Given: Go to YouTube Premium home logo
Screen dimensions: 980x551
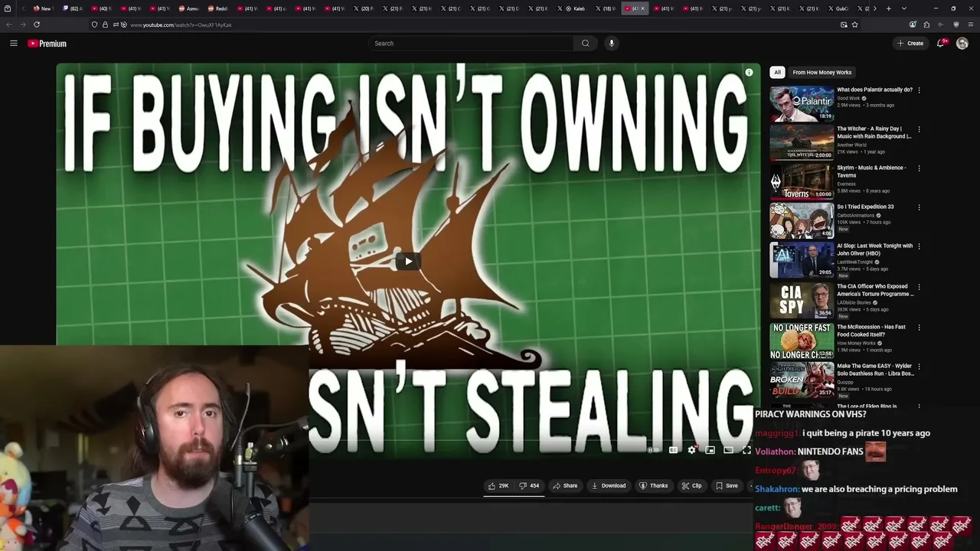Looking at the screenshot, I should (x=47, y=44).
